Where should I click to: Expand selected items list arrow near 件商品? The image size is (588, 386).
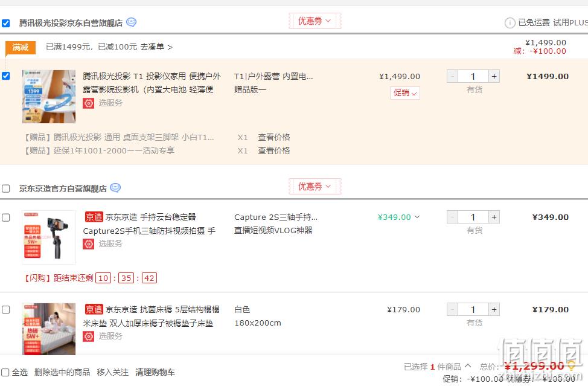click(x=468, y=365)
